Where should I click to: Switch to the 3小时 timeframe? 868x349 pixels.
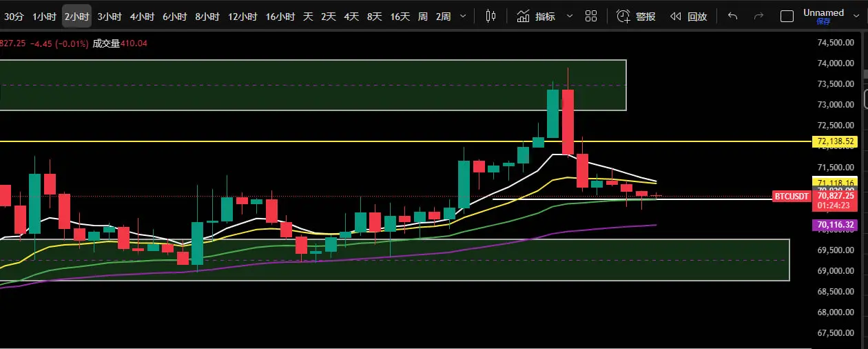click(109, 16)
